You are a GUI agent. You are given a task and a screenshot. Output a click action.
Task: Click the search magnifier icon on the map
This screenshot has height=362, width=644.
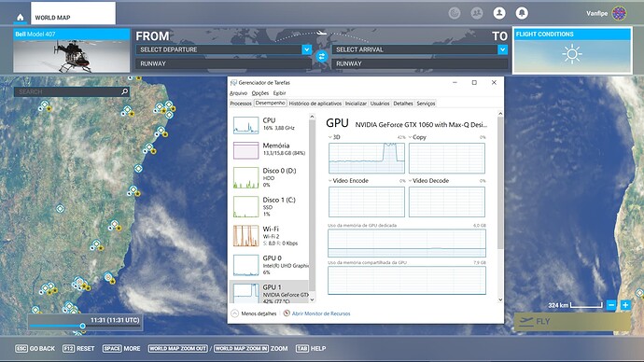[124, 91]
